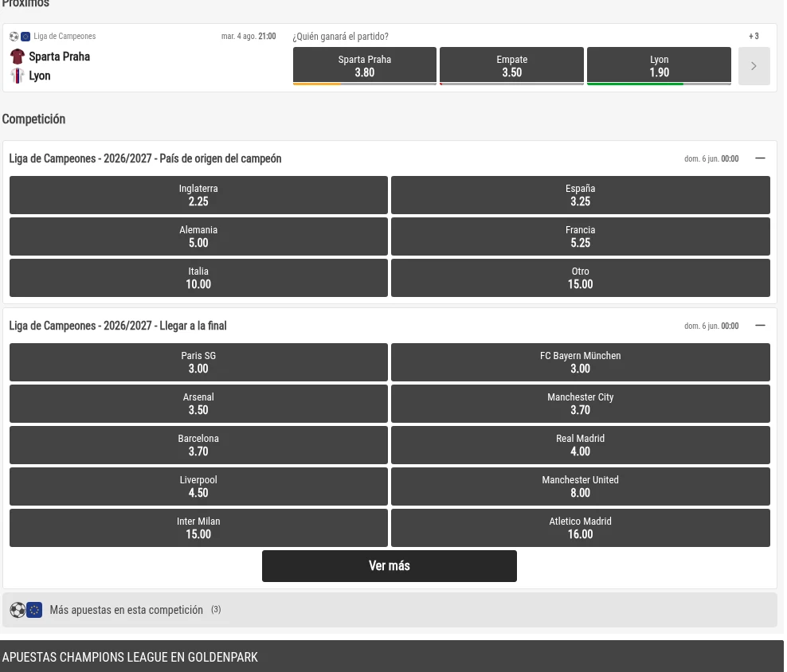
Task: Bet on Lyon at 1.90
Action: tap(659, 66)
